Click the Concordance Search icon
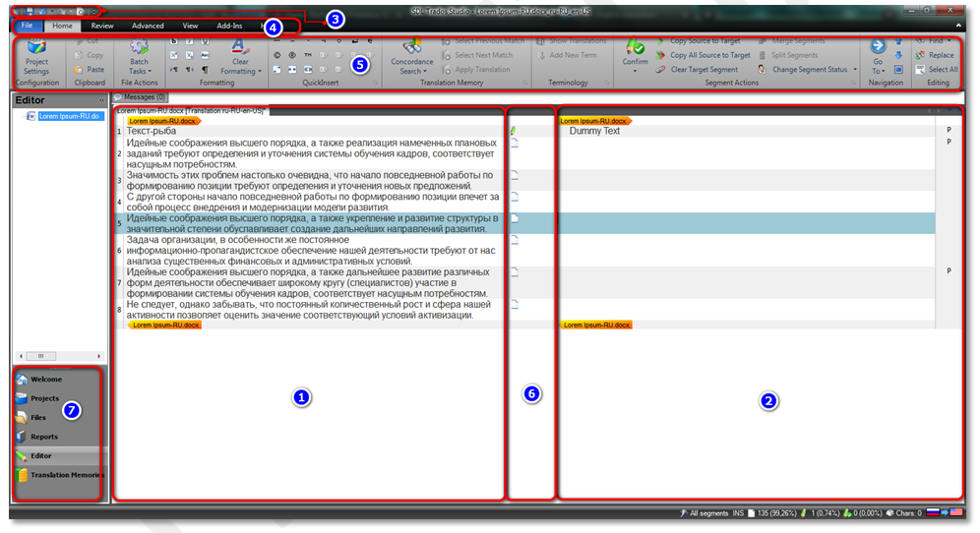Screen dimensions: 980x533 411,51
